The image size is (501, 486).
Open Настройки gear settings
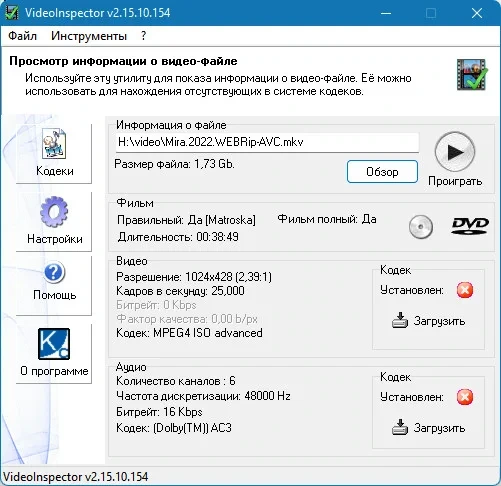click(54, 221)
